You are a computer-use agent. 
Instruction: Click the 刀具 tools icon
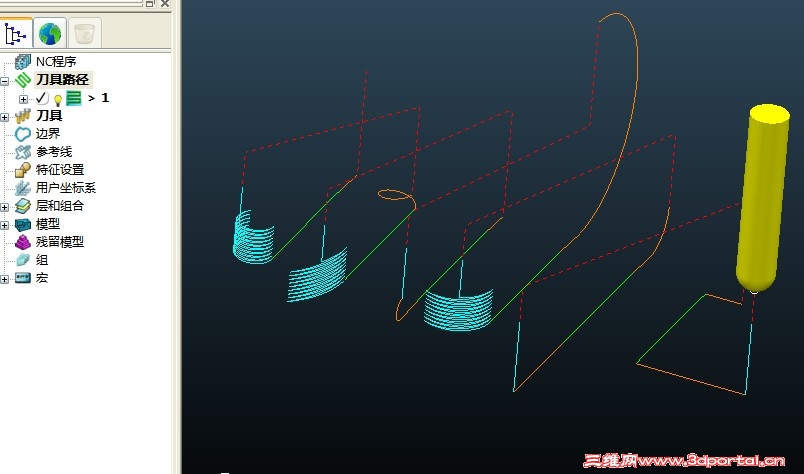pos(23,116)
